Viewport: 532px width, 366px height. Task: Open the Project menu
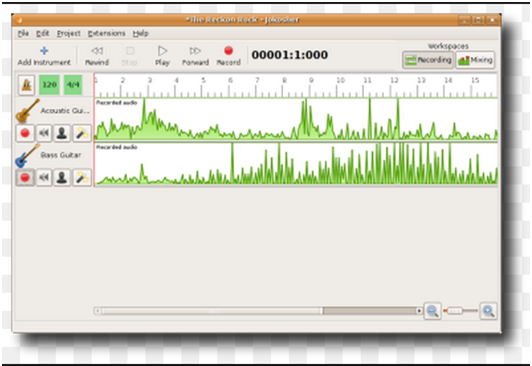69,33
